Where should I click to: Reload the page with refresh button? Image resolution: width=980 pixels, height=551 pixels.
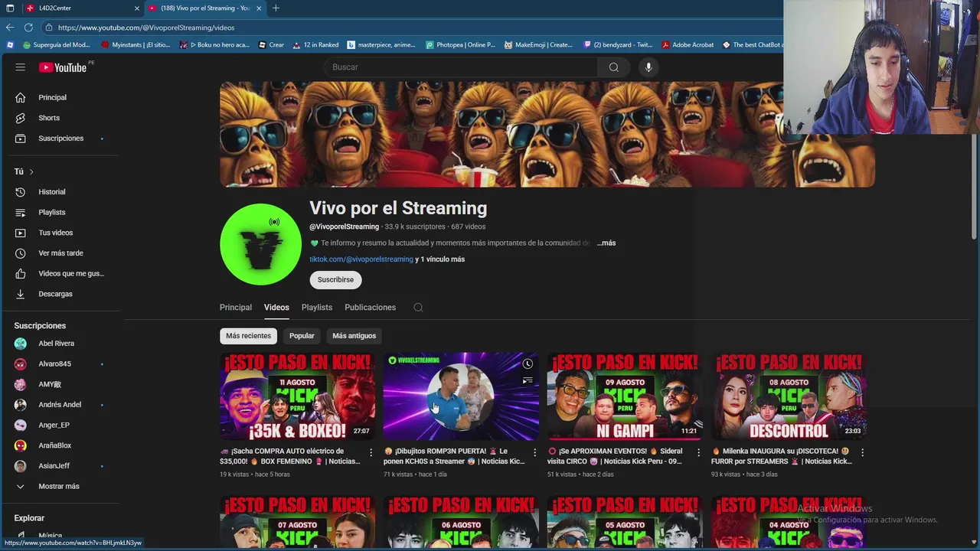coord(28,28)
